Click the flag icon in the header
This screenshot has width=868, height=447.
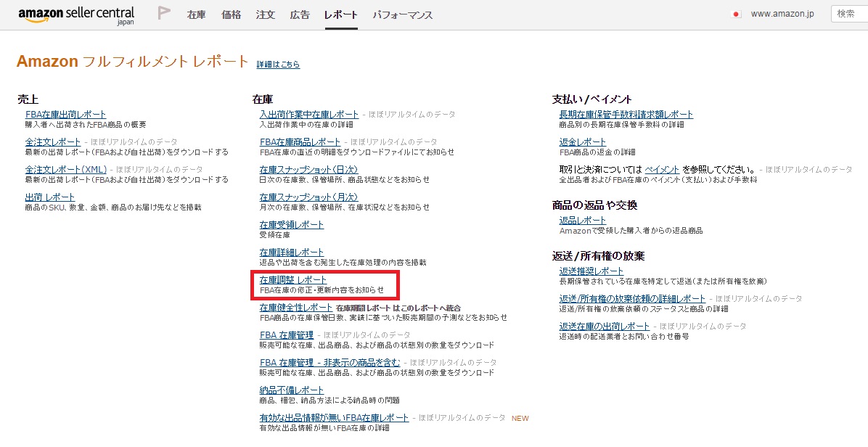pos(164,13)
